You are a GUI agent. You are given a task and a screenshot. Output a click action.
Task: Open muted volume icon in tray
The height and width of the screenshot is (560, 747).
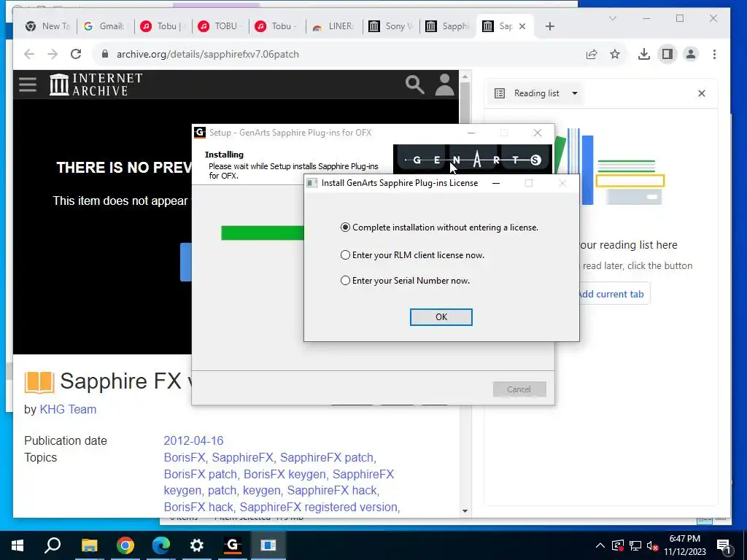653,545
